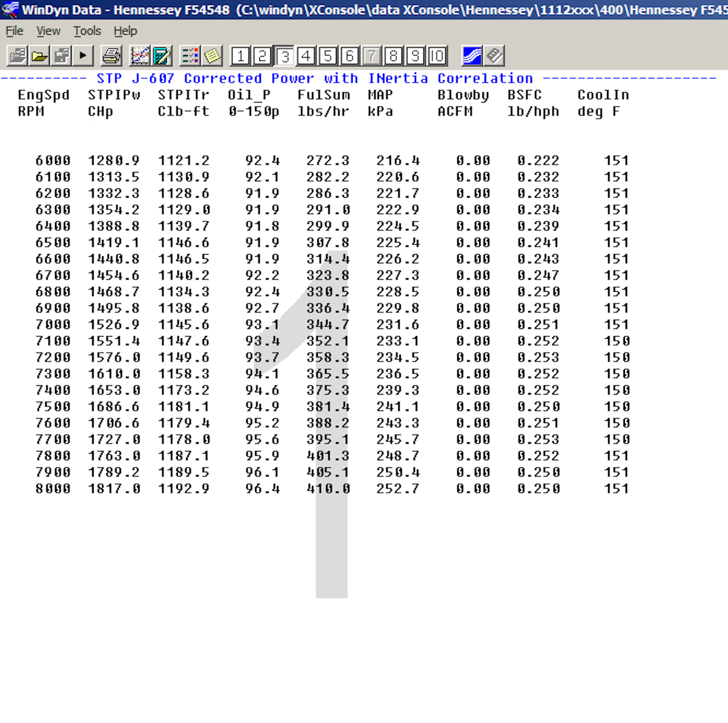Image resolution: width=728 pixels, height=723 pixels.
Task: Click the STPIPw column header
Action: coord(114,95)
